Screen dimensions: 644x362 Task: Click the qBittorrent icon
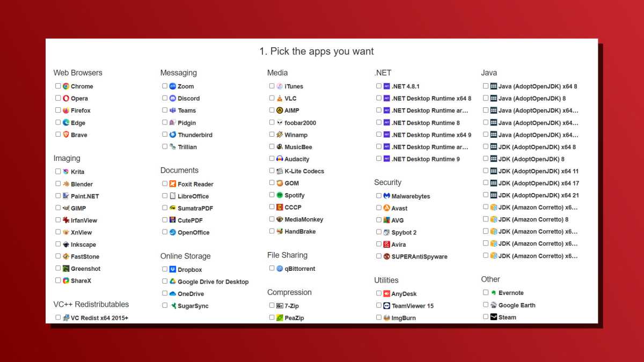[280, 268]
